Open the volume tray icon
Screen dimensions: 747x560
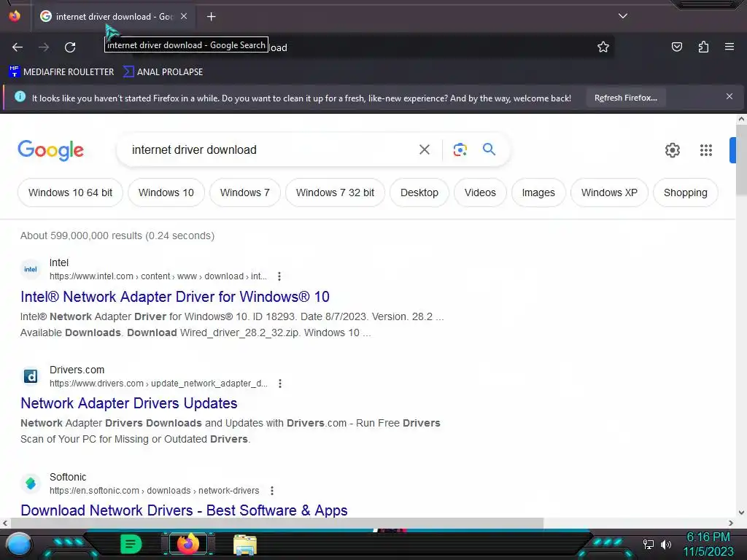(666, 544)
